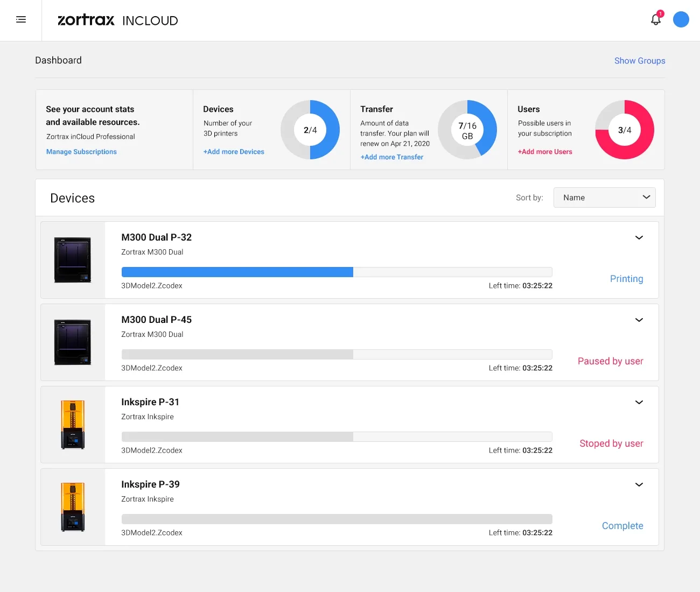The width and height of the screenshot is (700, 592).
Task: Click the Devices 2/4 donut chart
Action: coord(310,130)
